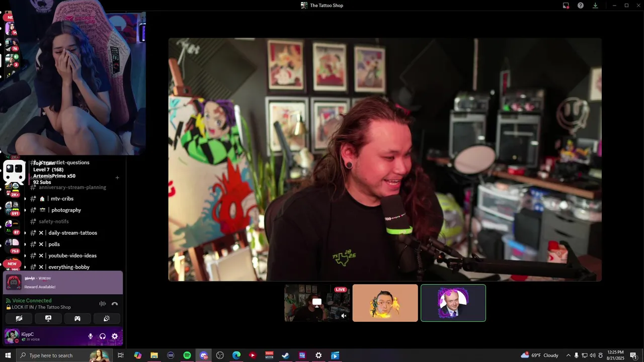
Task: Open the everything-bobby channel
Action: [69, 267]
